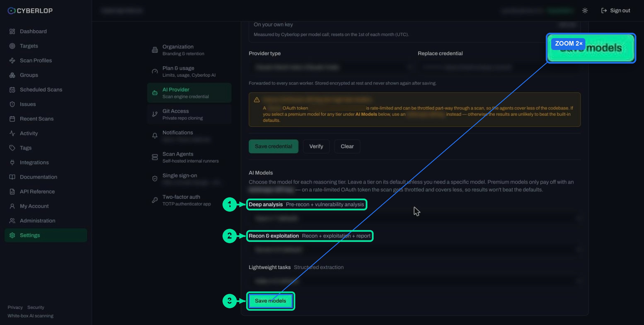
Task: Click Save credential button
Action: click(x=273, y=146)
